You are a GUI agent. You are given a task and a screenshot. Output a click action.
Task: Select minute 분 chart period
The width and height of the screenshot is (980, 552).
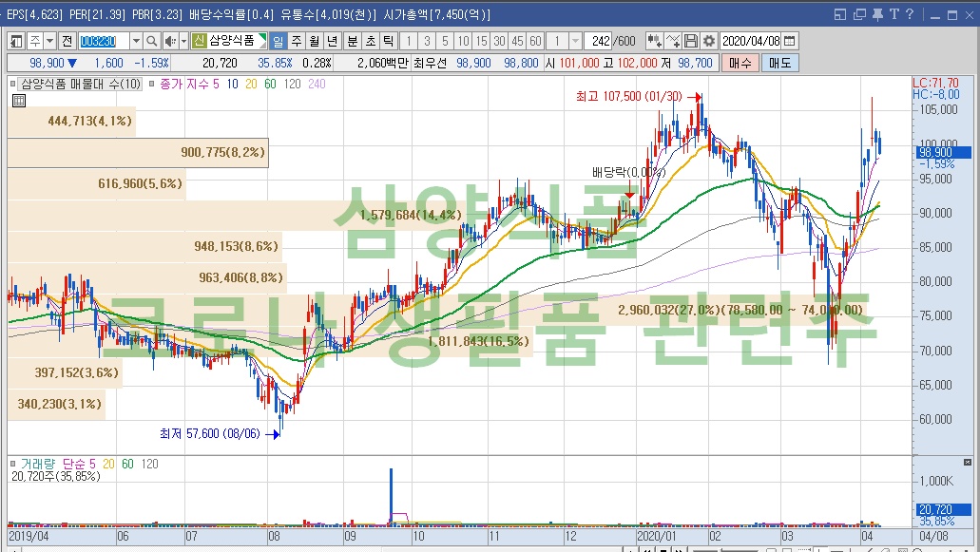click(x=353, y=41)
